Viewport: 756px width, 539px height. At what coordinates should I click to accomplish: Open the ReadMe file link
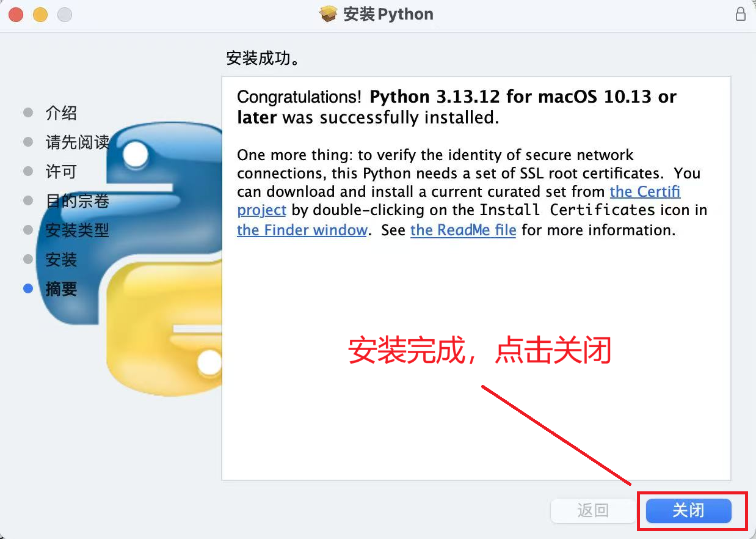click(x=463, y=230)
